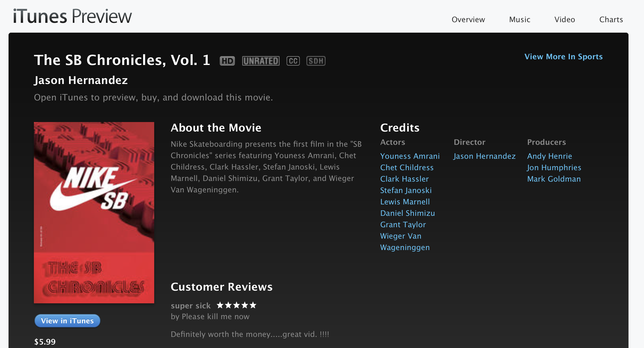Open producer Andy Henrie's link
The height and width of the screenshot is (348, 644).
coord(549,156)
